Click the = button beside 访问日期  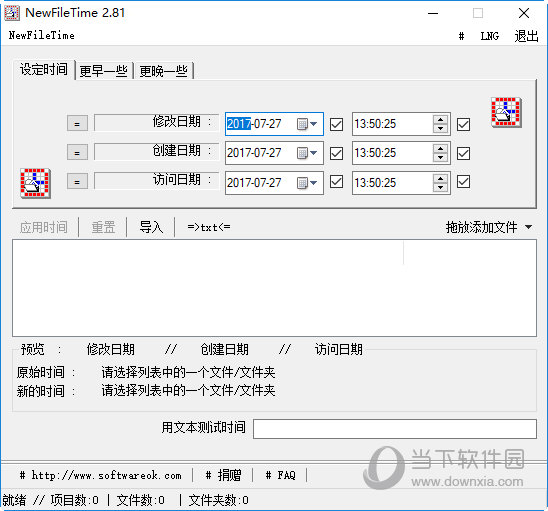(77, 182)
